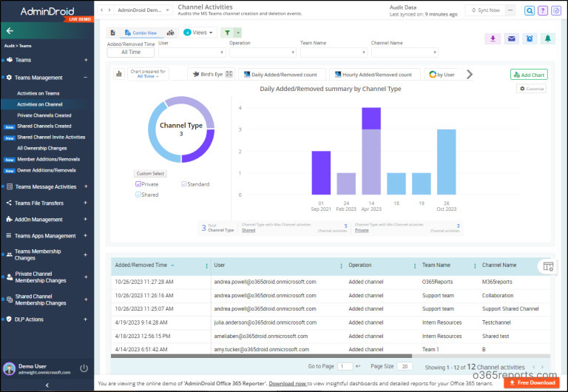Click next arrow to show more charts

[470, 74]
